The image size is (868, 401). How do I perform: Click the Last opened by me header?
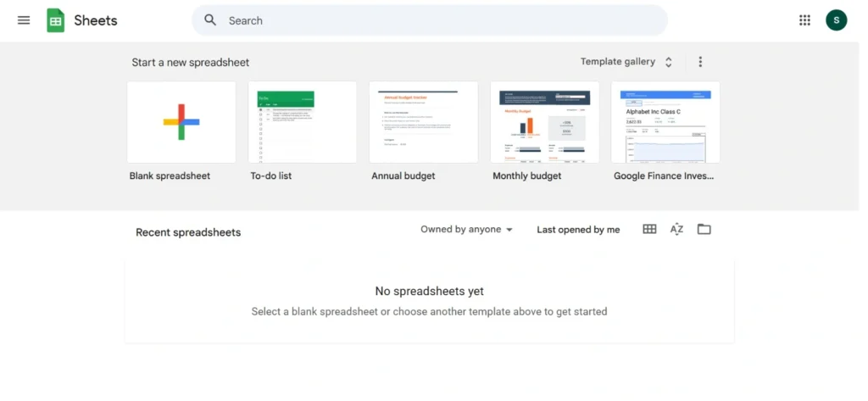[578, 229]
